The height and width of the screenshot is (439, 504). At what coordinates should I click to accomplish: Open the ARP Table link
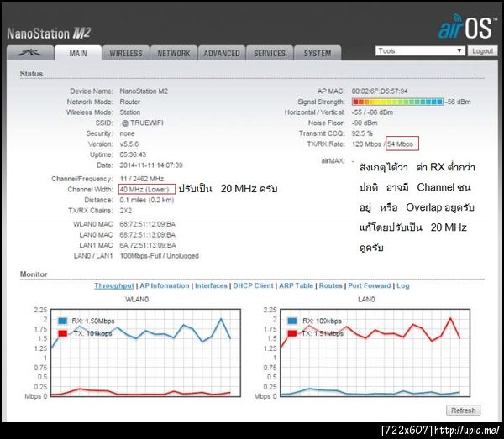tap(296, 286)
